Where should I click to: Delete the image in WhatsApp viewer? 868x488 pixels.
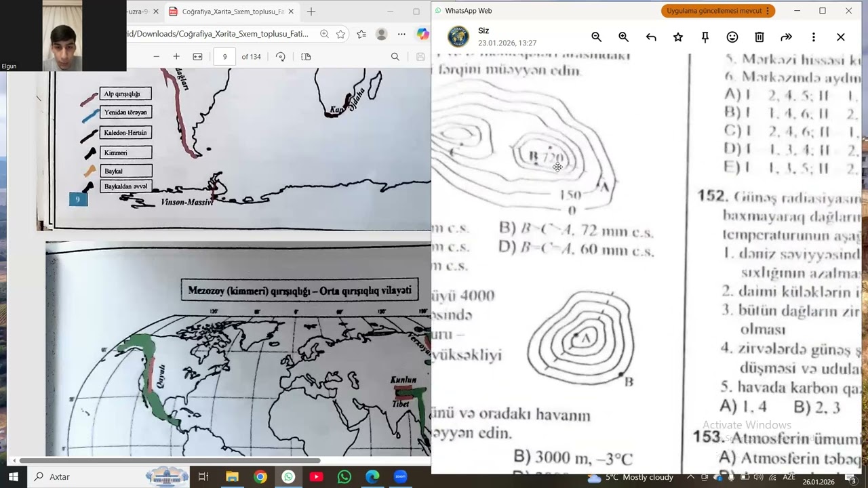coord(759,37)
